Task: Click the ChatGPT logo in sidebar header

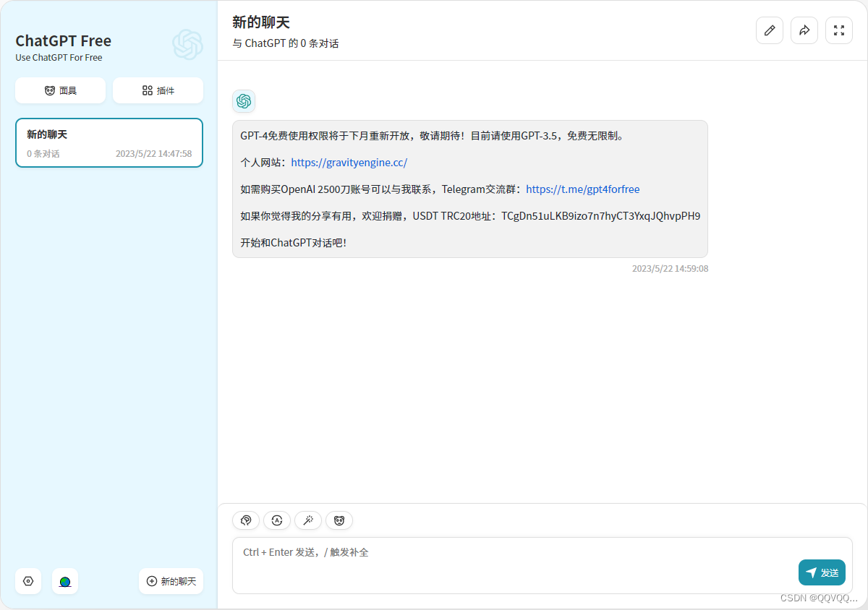Action: click(x=187, y=45)
